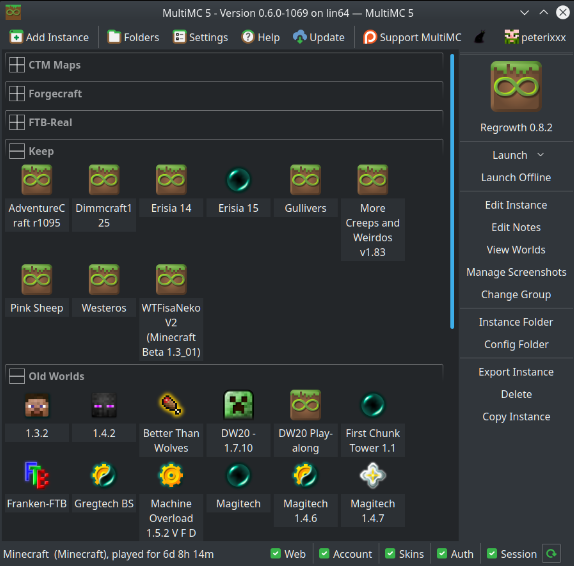
Task: Open Settings from the toolbar
Action: tap(200, 37)
